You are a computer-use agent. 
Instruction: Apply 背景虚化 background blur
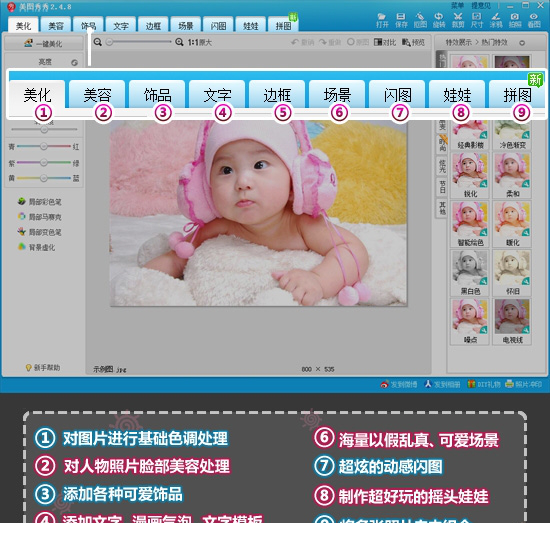[x=36, y=247]
